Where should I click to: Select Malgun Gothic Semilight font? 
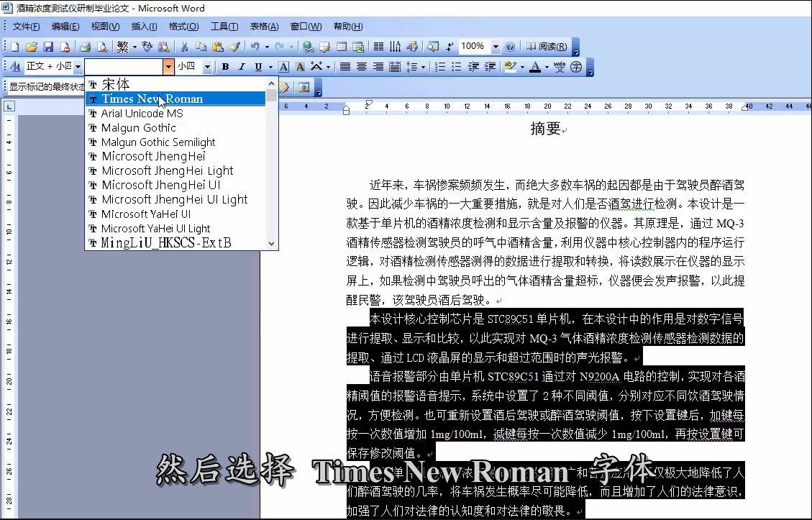click(x=175, y=142)
